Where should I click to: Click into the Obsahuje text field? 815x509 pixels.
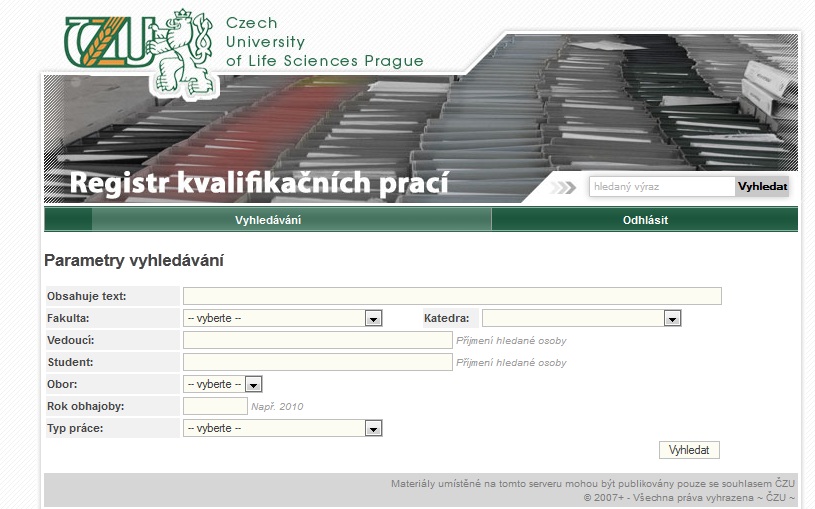coord(451,296)
